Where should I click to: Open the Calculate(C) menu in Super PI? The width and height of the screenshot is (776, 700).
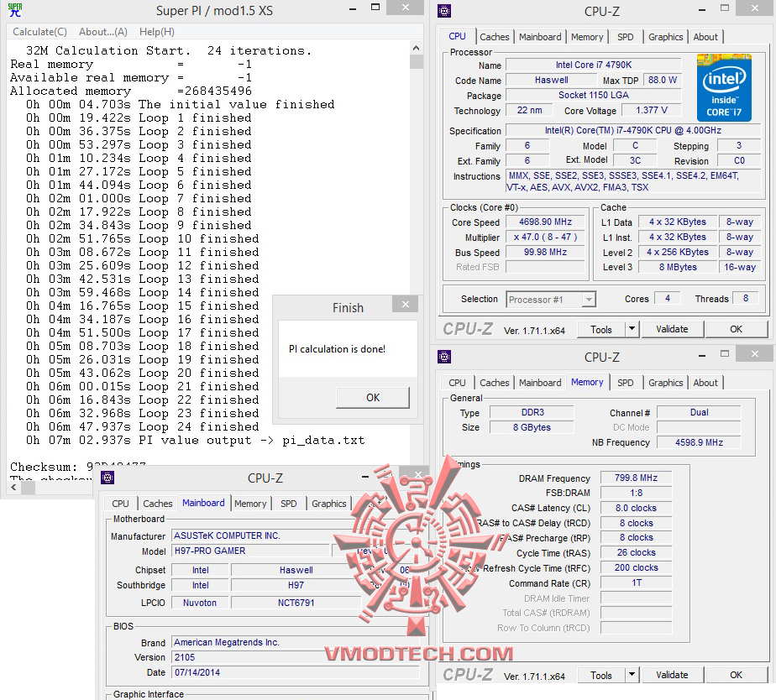coord(39,32)
